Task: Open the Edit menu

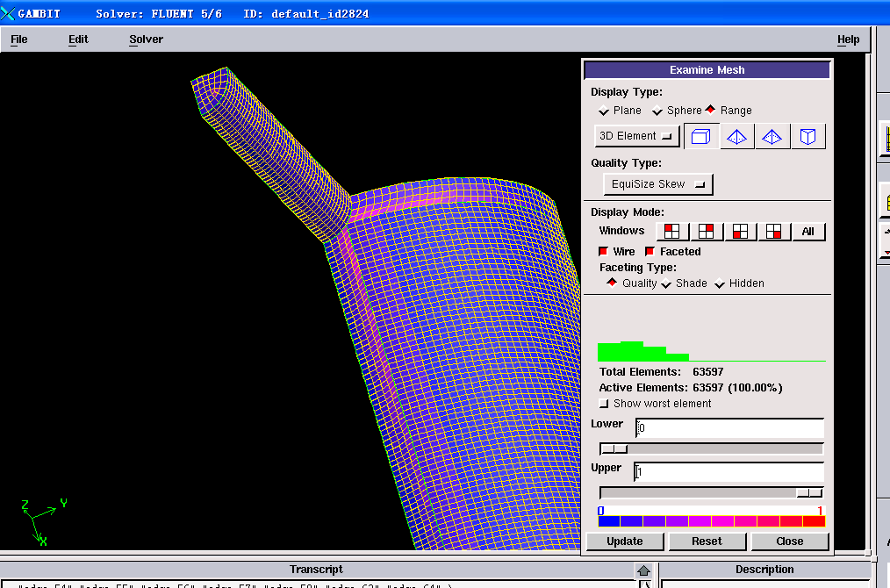Action: (x=78, y=39)
